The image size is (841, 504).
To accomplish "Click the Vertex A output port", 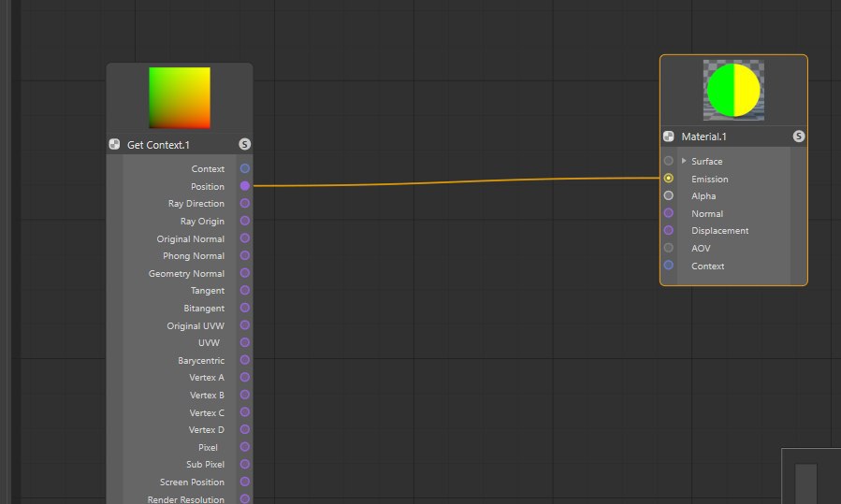I will [244, 377].
